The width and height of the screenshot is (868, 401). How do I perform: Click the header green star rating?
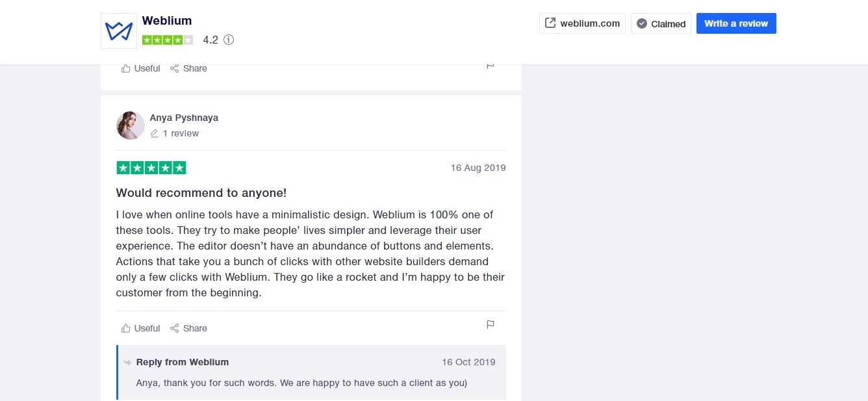pyautogui.click(x=168, y=40)
